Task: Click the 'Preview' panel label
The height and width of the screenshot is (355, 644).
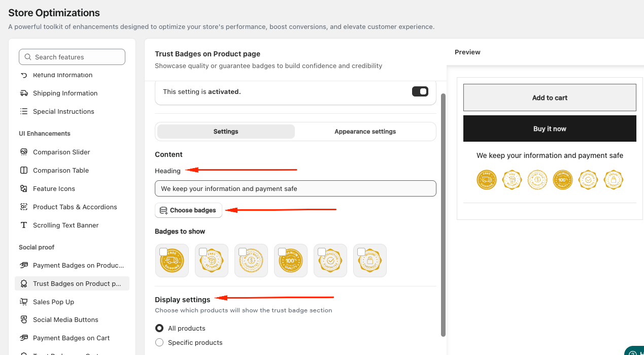Action: 467,52
